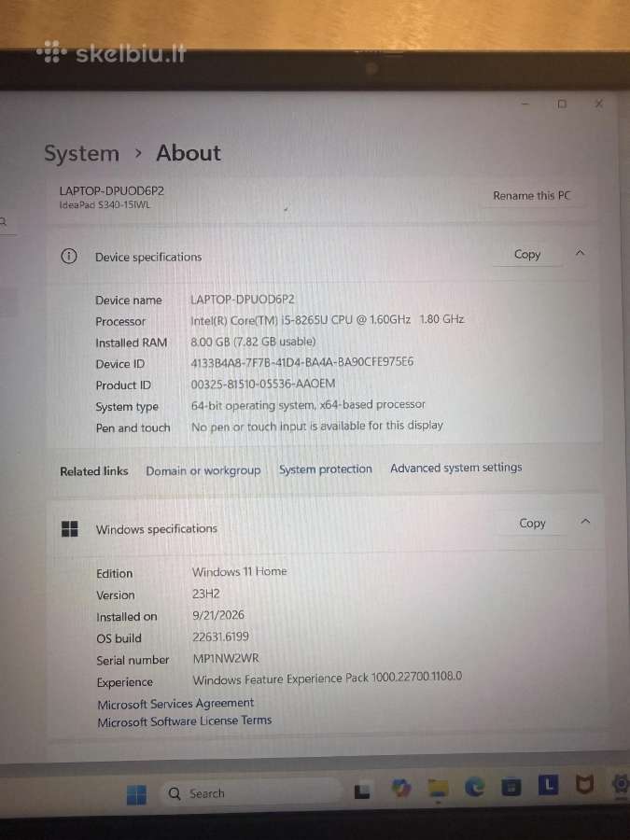
Task: Select the processor value Intel Core i5-8265U
Action: [328, 320]
